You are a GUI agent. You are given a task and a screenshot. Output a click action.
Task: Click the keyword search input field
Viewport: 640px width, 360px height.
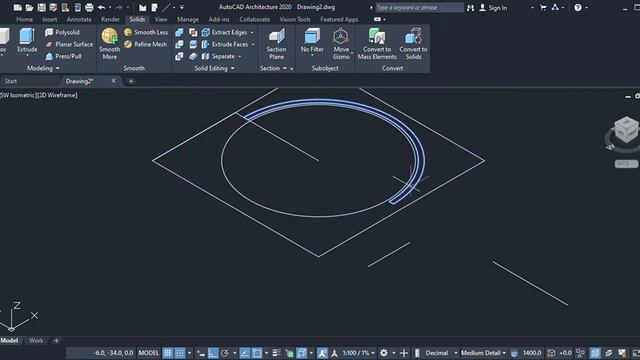point(419,7)
